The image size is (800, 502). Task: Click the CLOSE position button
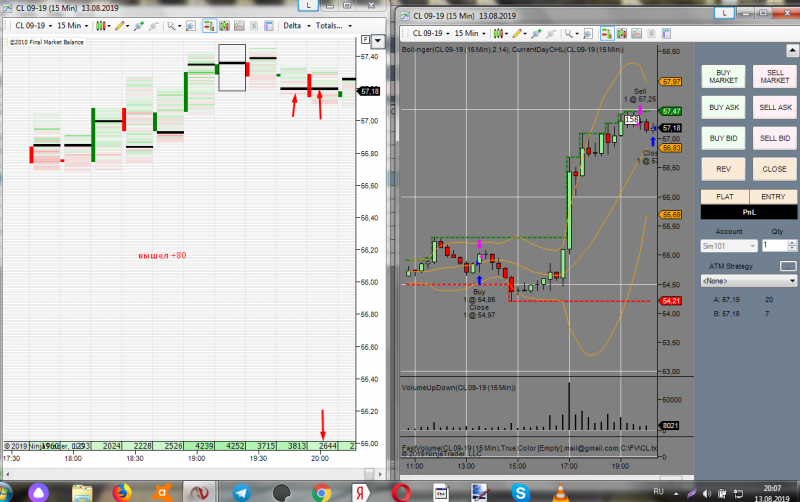(774, 169)
